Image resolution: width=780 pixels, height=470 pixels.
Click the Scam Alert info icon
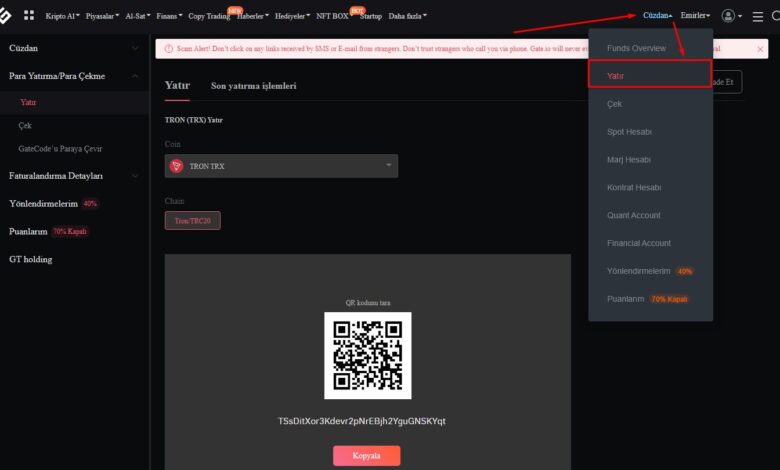coord(169,49)
